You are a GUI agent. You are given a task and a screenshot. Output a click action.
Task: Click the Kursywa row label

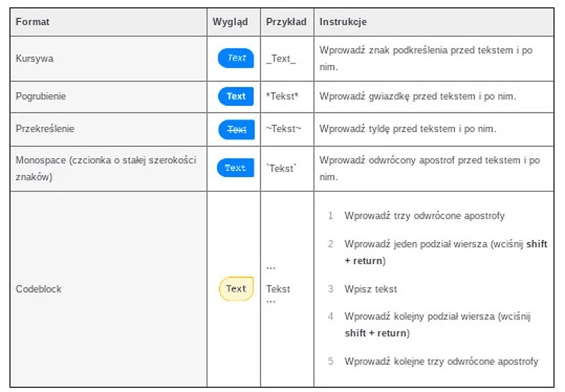(35, 58)
